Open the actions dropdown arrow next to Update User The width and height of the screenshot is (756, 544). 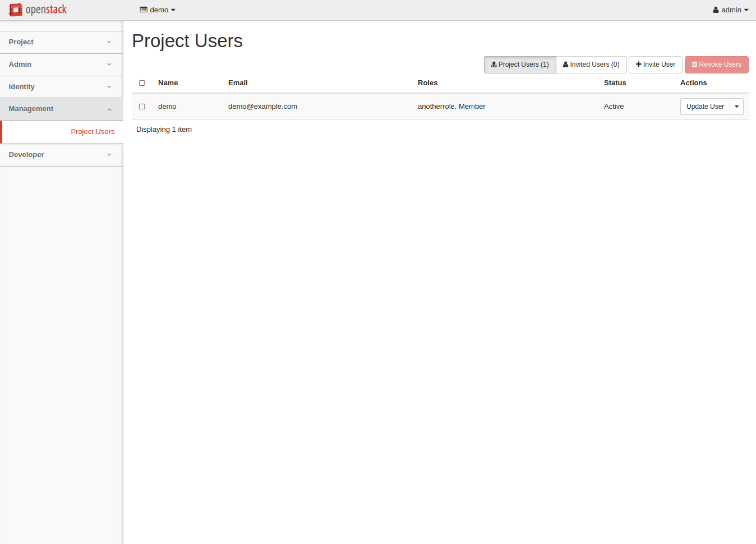[x=737, y=107]
